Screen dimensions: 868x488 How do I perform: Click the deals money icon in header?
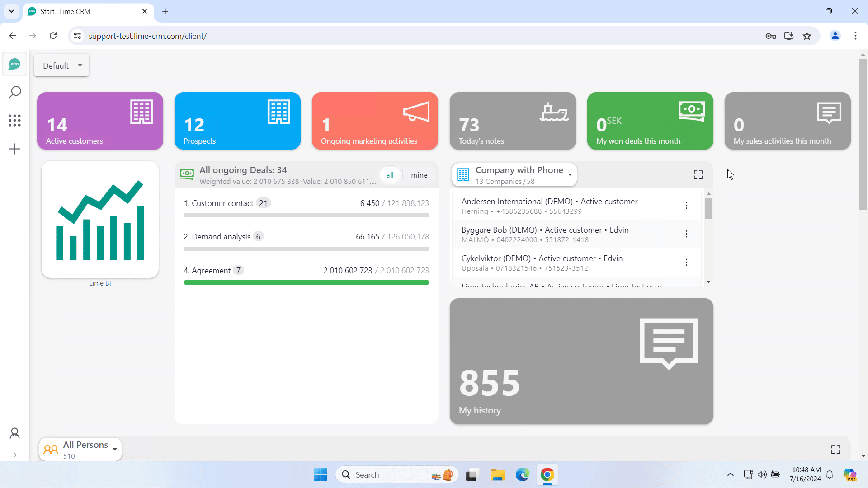point(187,174)
